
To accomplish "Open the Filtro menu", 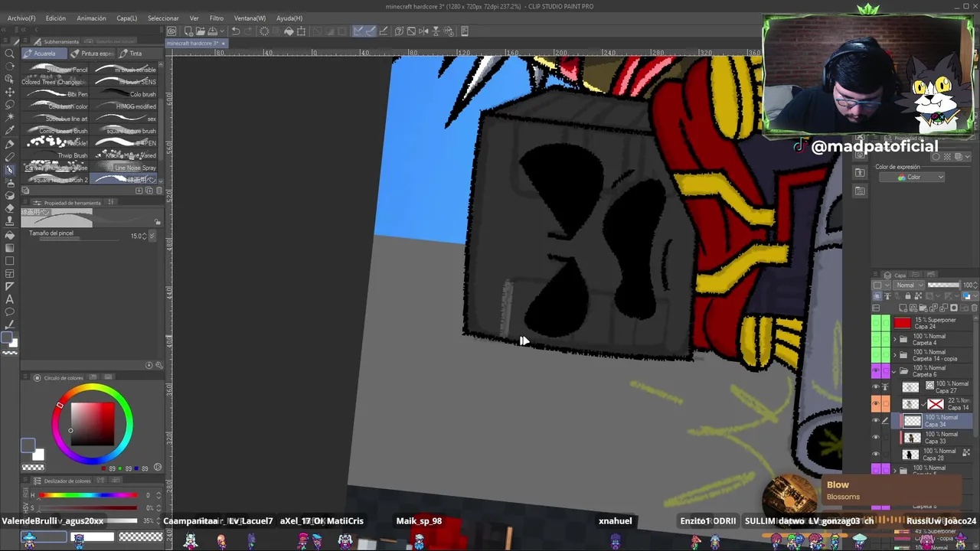I will (217, 18).
